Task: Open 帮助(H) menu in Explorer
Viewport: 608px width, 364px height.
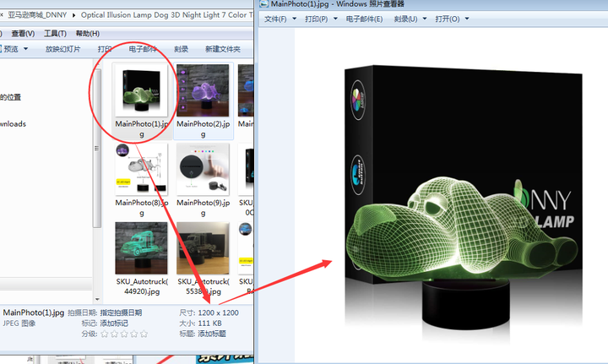Action: point(88,33)
